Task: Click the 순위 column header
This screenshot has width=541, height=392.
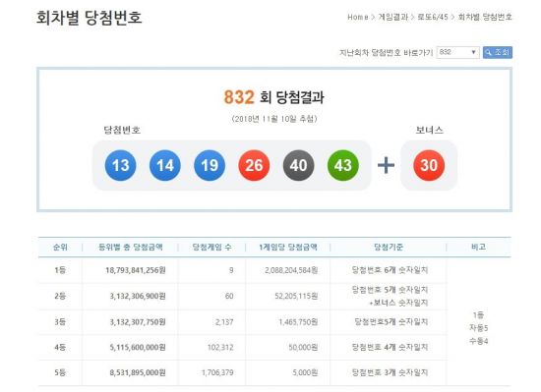Action: click(x=60, y=247)
